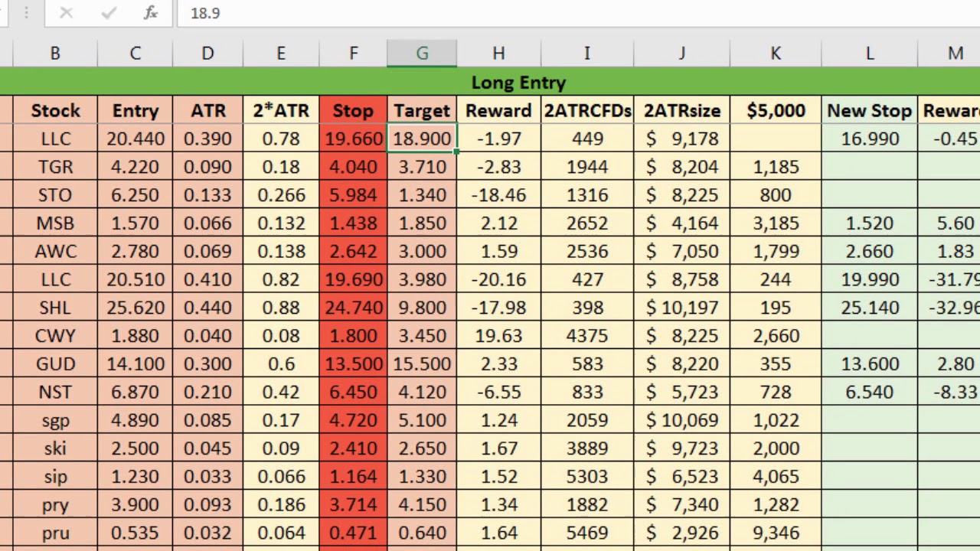Image resolution: width=980 pixels, height=551 pixels.
Task: Click the 2*ATR header cell
Action: [281, 110]
